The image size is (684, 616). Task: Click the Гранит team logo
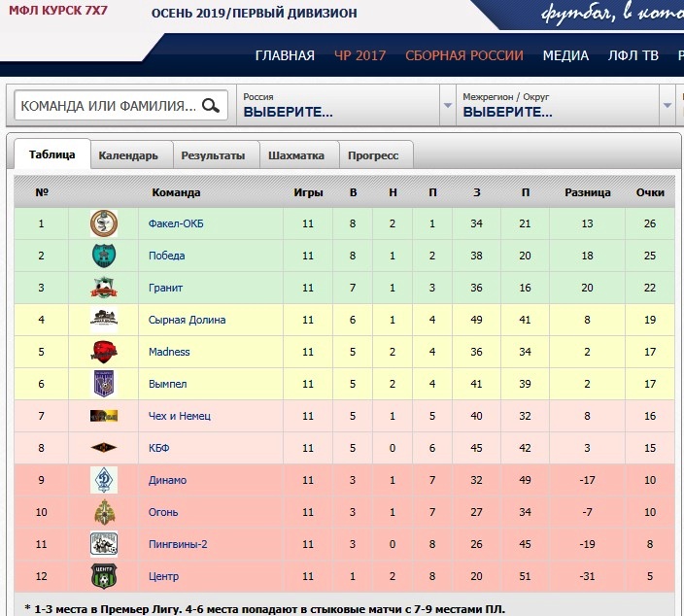click(104, 288)
